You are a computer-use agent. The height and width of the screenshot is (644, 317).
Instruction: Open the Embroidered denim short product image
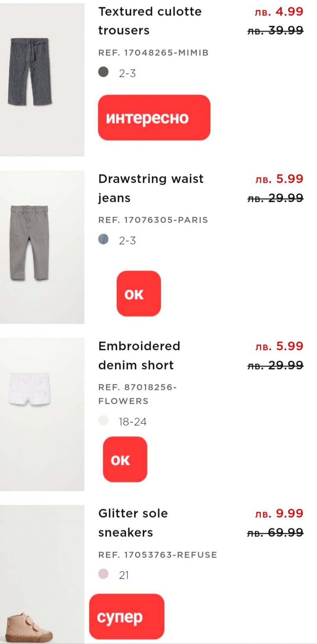[x=42, y=414]
